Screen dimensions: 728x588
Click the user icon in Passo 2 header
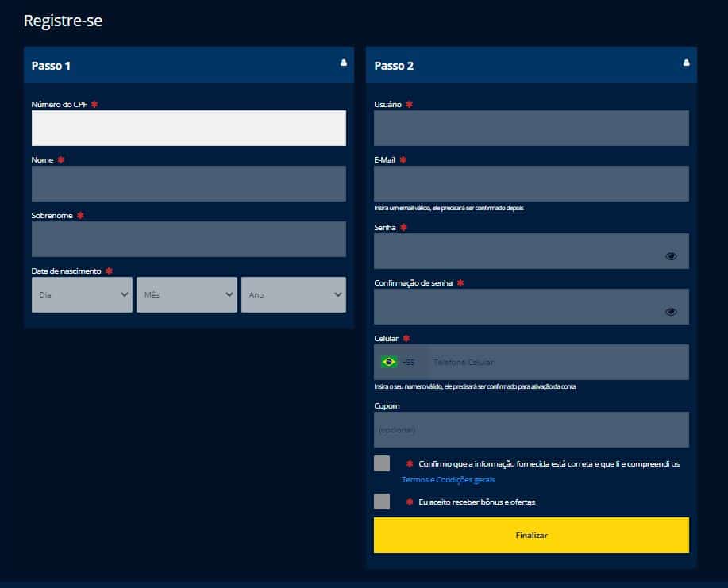click(687, 63)
